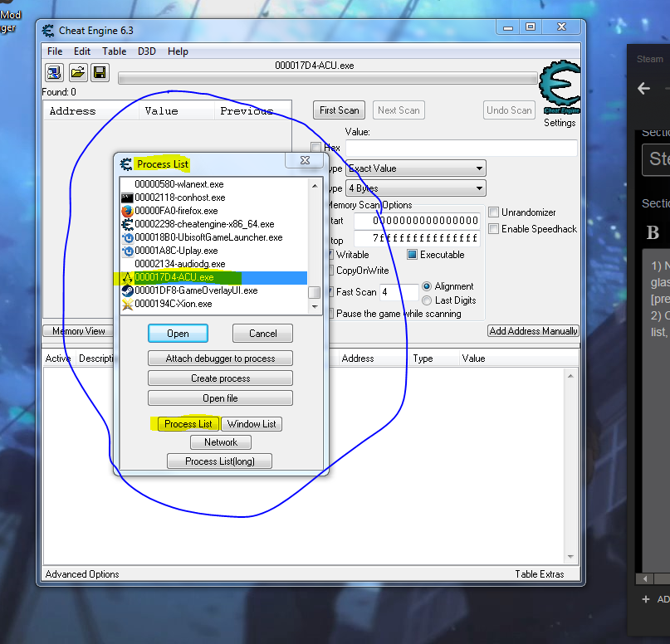
Task: Open the Help menu
Action: [x=178, y=51]
